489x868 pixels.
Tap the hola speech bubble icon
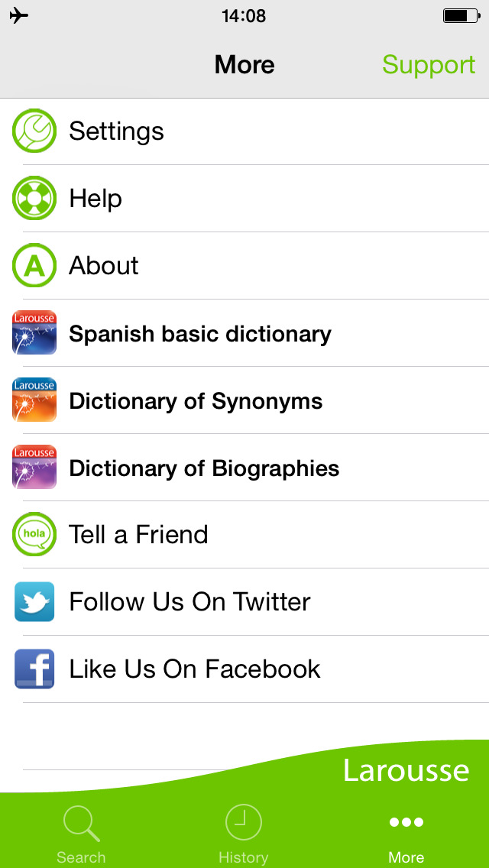tap(34, 535)
